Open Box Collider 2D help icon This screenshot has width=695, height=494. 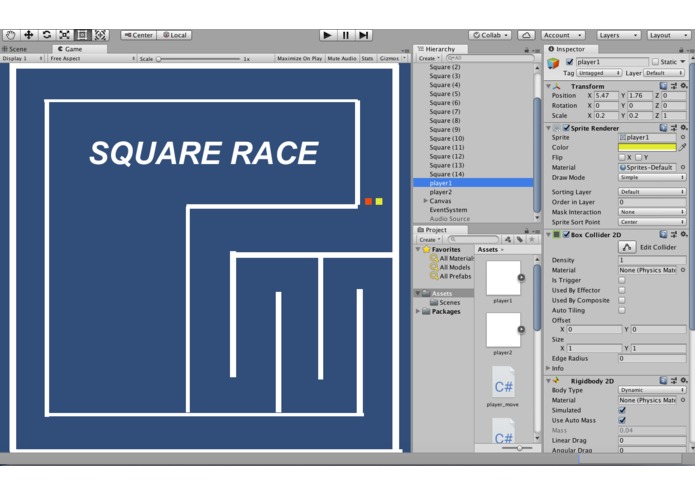(x=663, y=234)
